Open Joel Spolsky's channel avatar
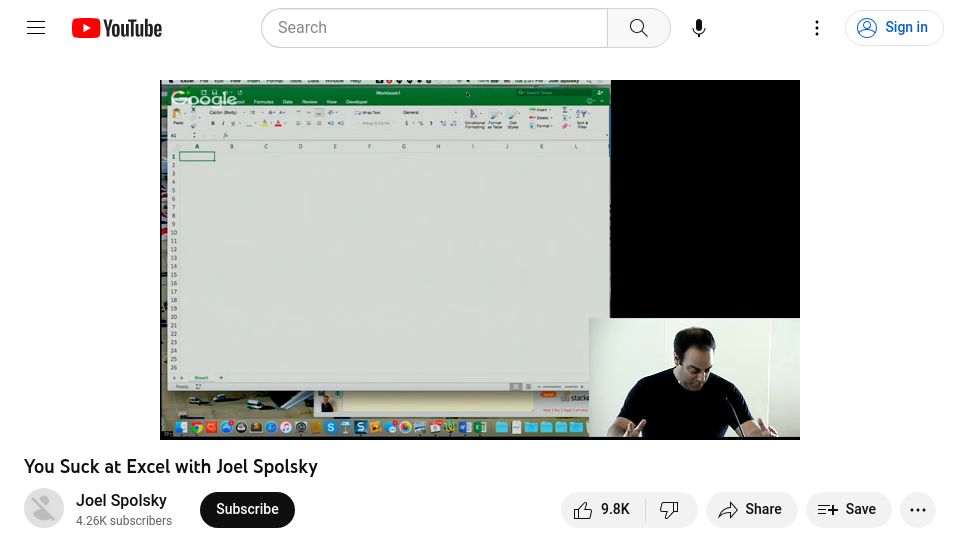 [x=44, y=508]
